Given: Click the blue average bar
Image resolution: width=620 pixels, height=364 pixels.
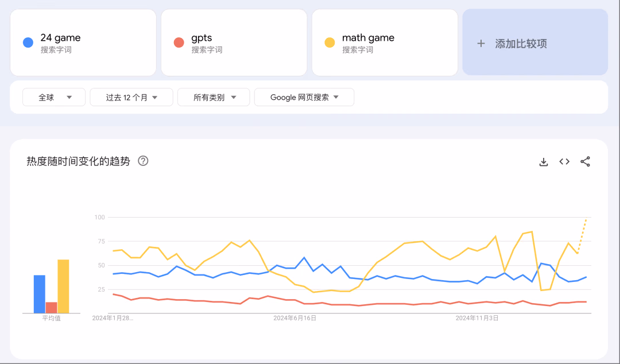Looking at the screenshot, I should coord(40,294).
